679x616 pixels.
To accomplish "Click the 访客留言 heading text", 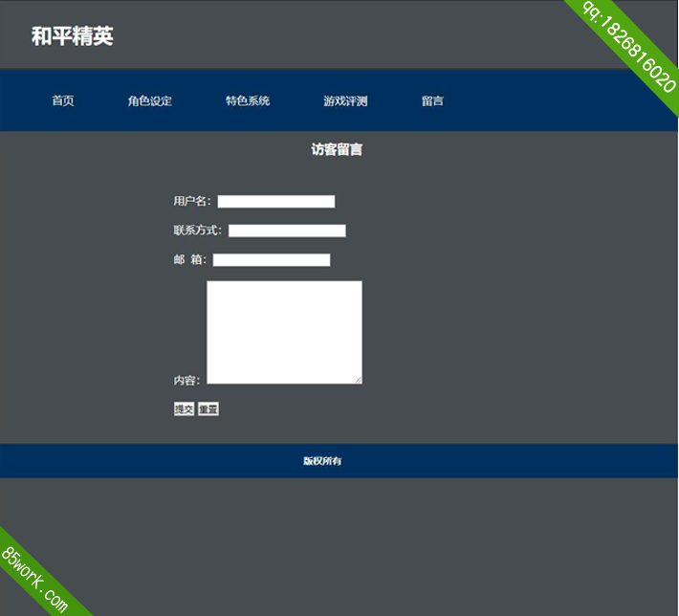I will pos(337,149).
